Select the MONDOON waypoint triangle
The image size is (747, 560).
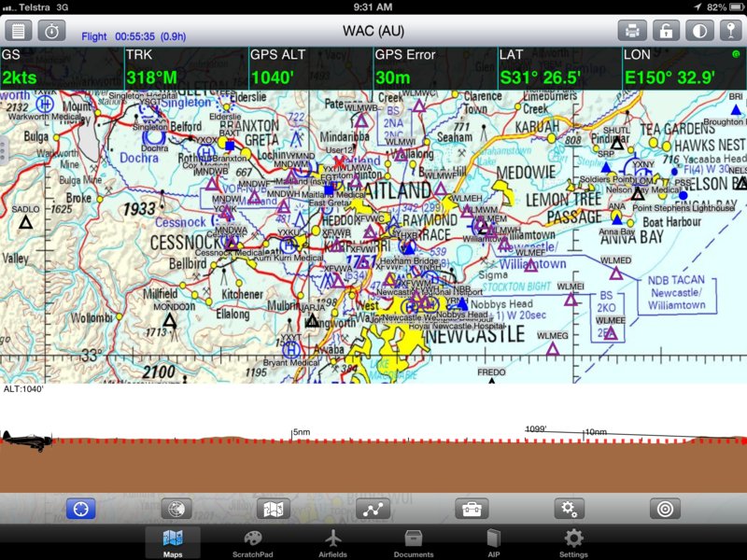[170, 320]
